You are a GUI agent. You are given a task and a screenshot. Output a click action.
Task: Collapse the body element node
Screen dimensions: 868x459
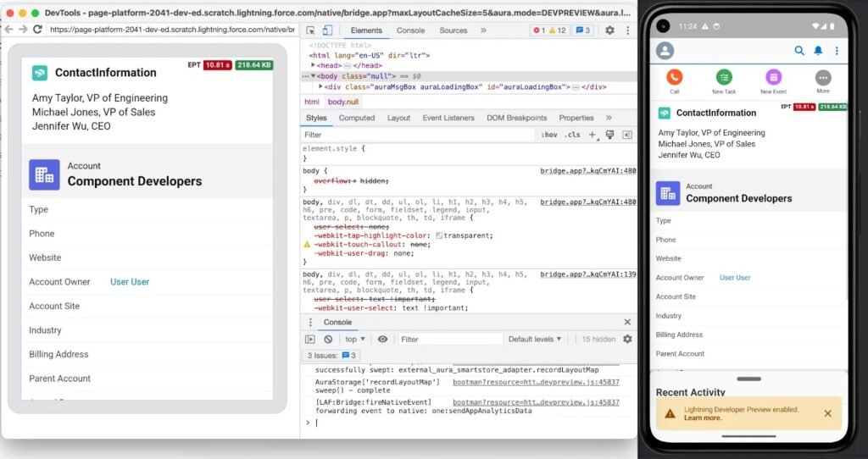click(x=314, y=76)
